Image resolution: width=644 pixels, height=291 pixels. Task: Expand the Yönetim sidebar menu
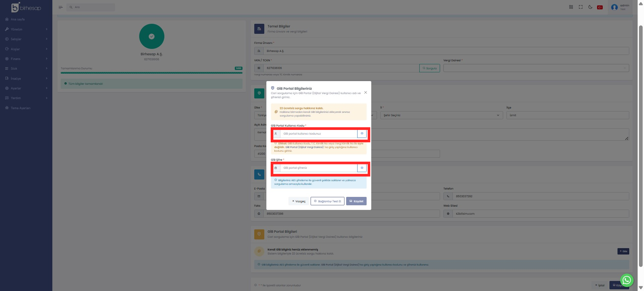(x=26, y=29)
